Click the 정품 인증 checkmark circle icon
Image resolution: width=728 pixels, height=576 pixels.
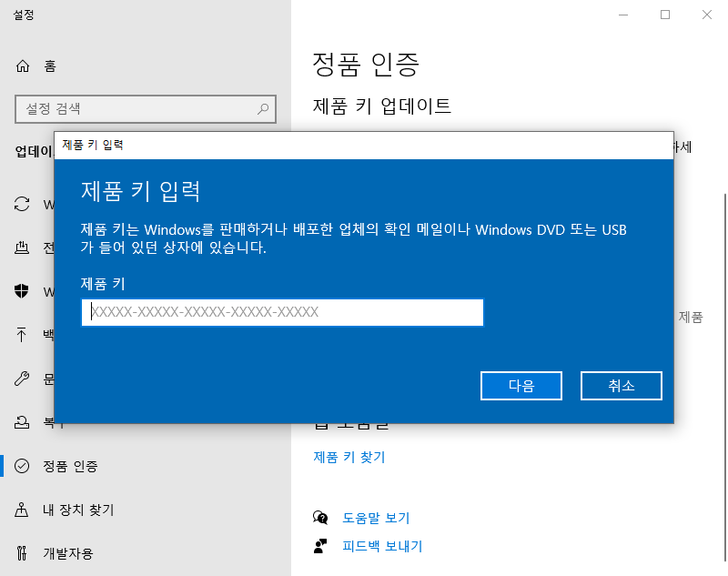pos(22,466)
